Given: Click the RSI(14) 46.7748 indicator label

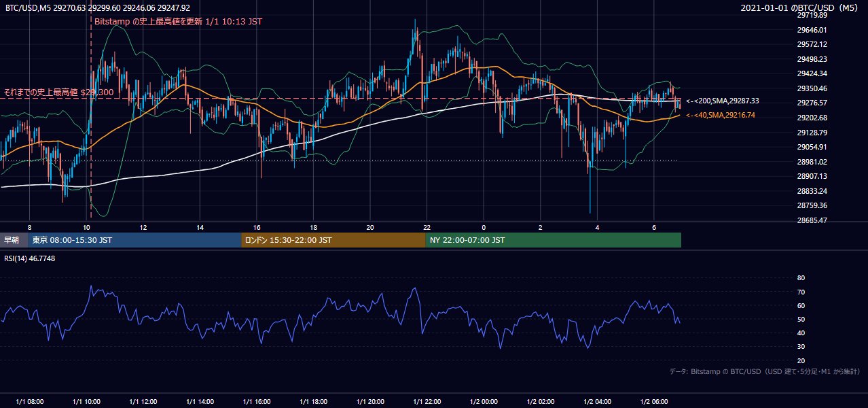Looking at the screenshot, I should 30,259.
